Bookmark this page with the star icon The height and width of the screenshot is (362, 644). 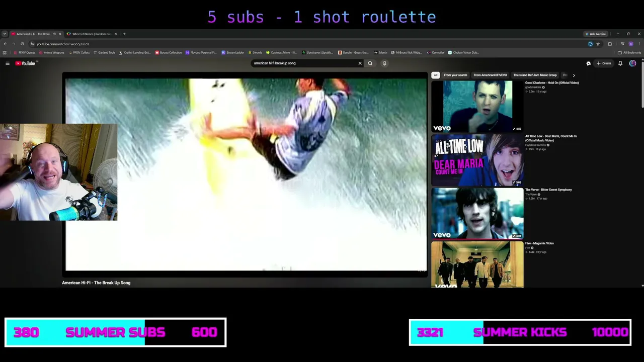(x=598, y=44)
